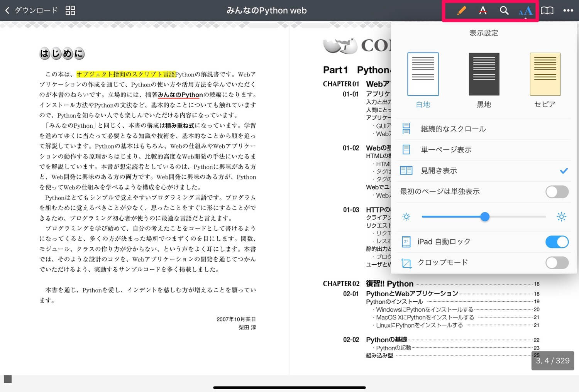Image resolution: width=579 pixels, height=392 pixels.
Task: Click contents entry WindowsにPythonをインストールする
Action: [x=425, y=309]
